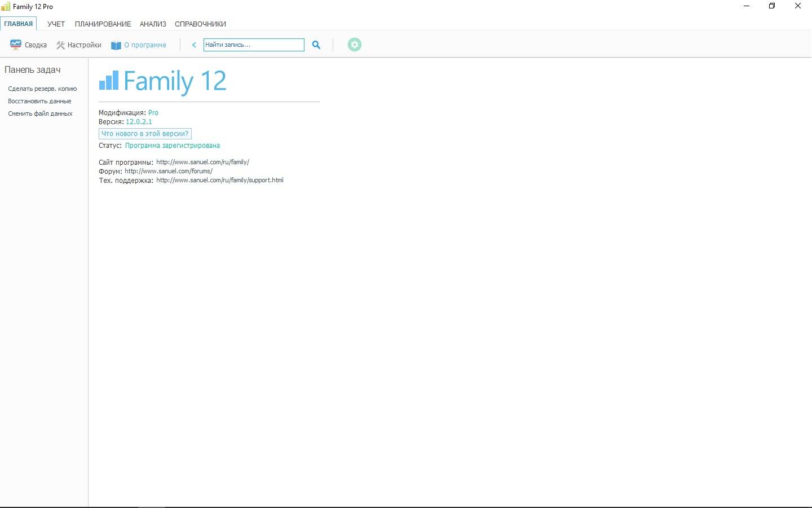Open the УЧЕТ tab

click(56, 24)
